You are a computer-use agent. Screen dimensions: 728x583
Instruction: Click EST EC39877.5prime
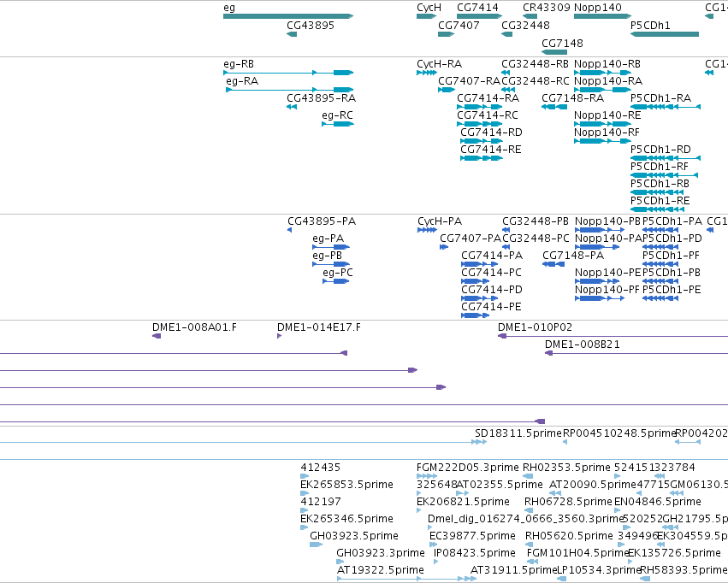coord(472,537)
